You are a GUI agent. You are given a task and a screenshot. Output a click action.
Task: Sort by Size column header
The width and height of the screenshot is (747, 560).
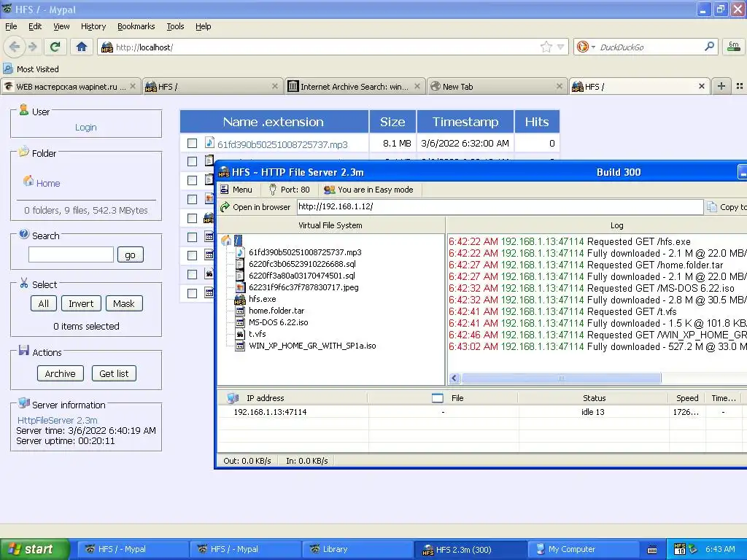click(x=392, y=122)
